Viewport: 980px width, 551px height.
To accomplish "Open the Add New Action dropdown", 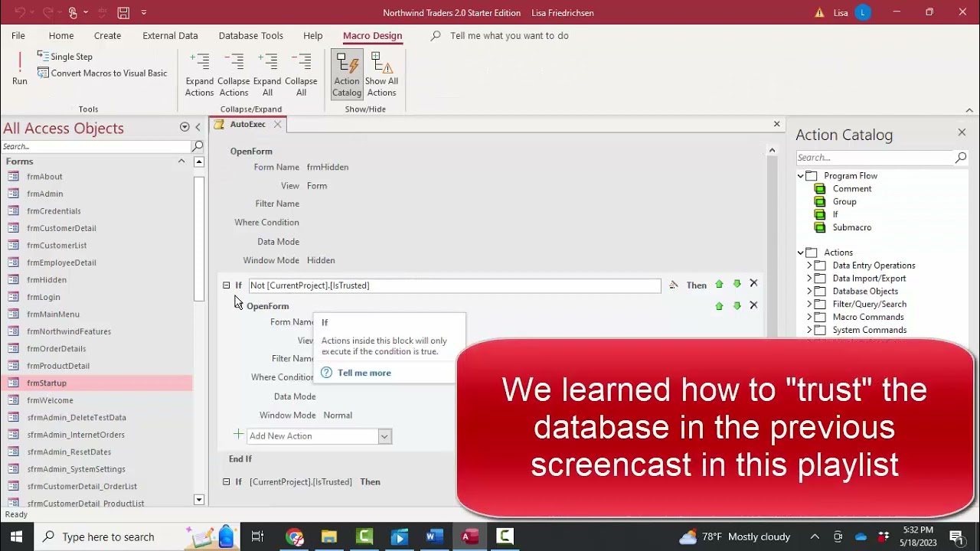I will tap(384, 436).
